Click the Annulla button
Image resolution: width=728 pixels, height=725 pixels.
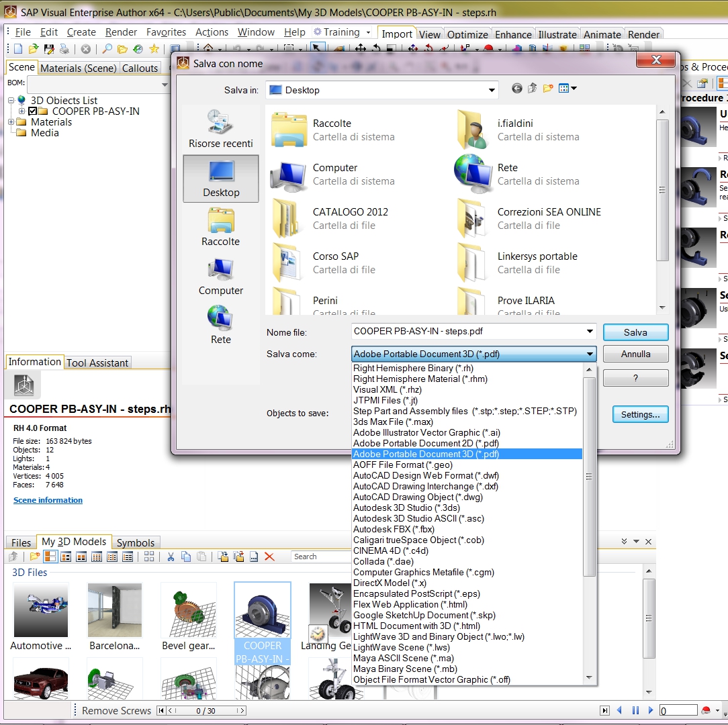(635, 354)
